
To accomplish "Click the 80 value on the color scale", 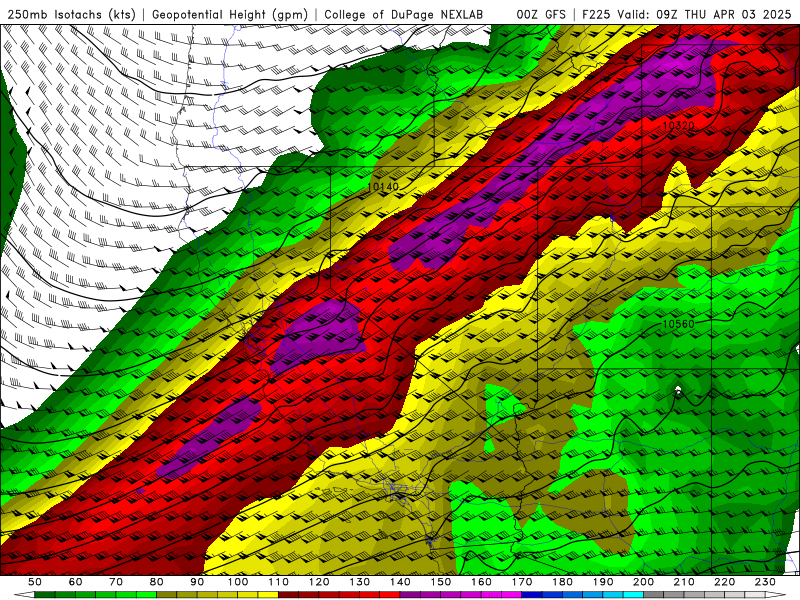I will 156,582.
